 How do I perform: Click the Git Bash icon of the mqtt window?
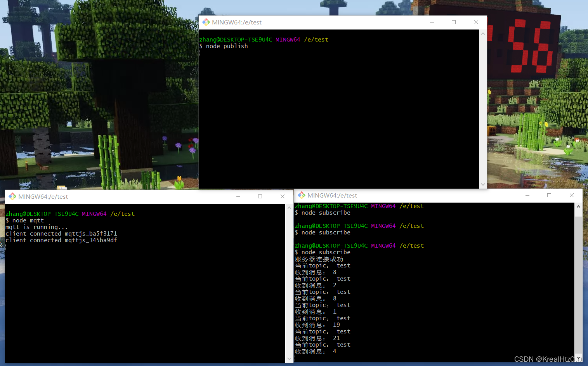12,196
